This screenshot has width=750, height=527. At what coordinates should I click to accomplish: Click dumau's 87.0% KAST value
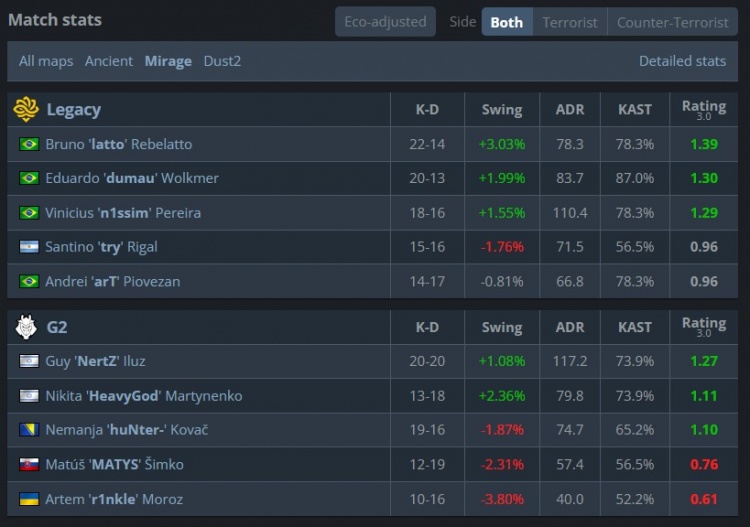(635, 178)
